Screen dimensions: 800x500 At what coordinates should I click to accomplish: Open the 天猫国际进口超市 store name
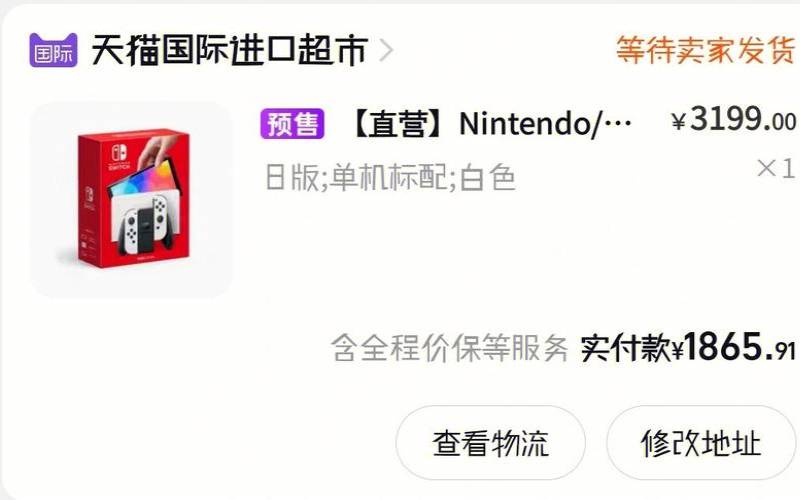click(229, 50)
